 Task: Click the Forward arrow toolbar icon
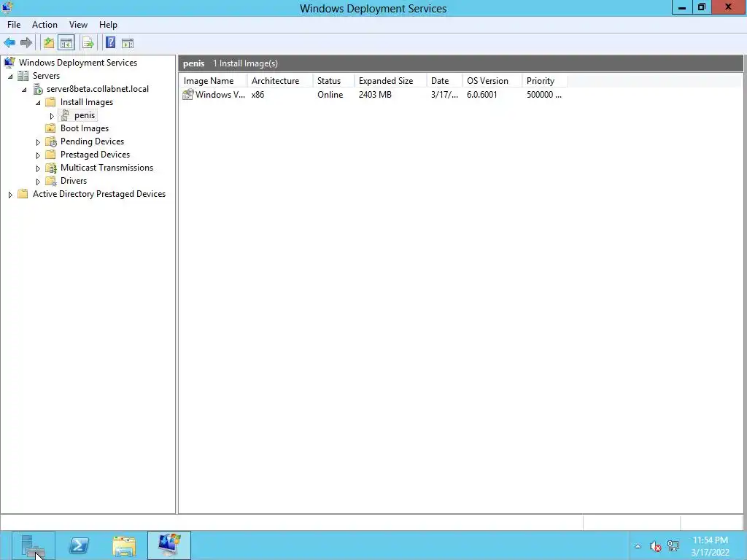26,43
